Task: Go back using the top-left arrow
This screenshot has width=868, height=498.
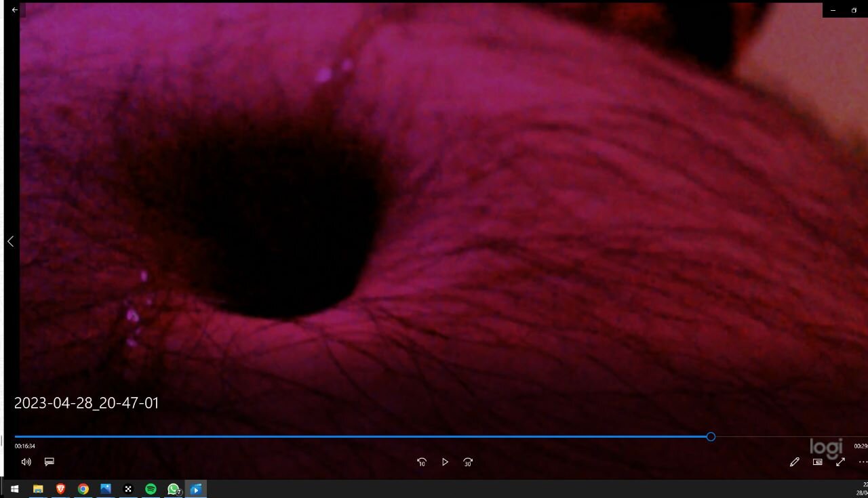Action: [x=15, y=10]
